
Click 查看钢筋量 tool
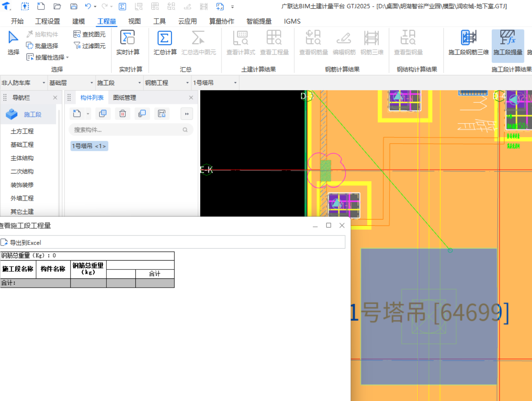(313, 43)
